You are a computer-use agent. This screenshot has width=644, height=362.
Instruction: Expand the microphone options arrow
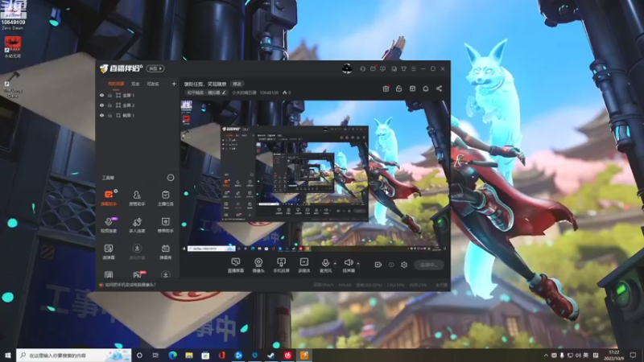point(335,264)
